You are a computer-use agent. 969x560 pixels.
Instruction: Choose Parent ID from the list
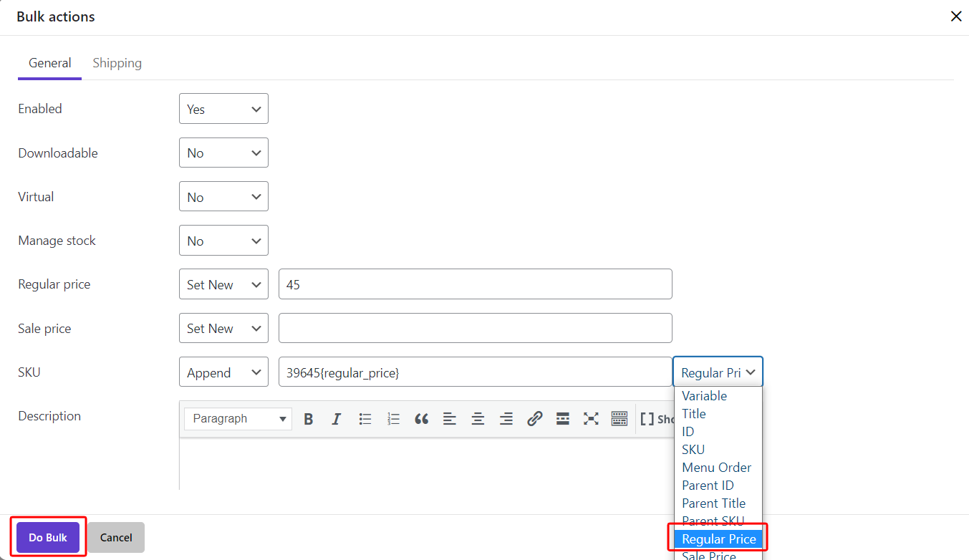pos(718,486)
